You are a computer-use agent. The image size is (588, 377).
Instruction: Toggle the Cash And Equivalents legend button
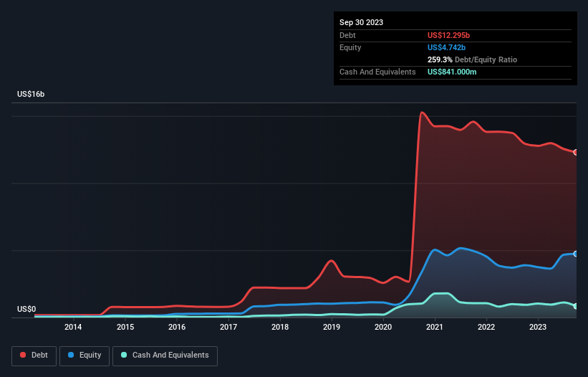click(x=165, y=355)
